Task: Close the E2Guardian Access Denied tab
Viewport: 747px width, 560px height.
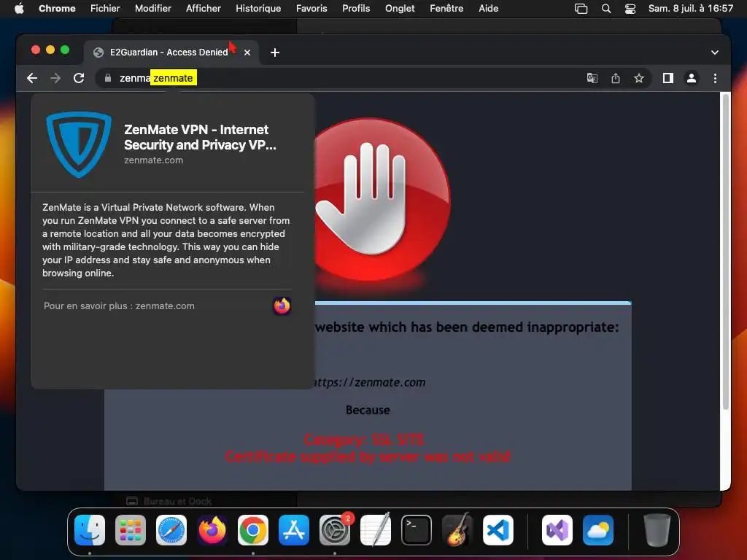Action: click(x=247, y=52)
